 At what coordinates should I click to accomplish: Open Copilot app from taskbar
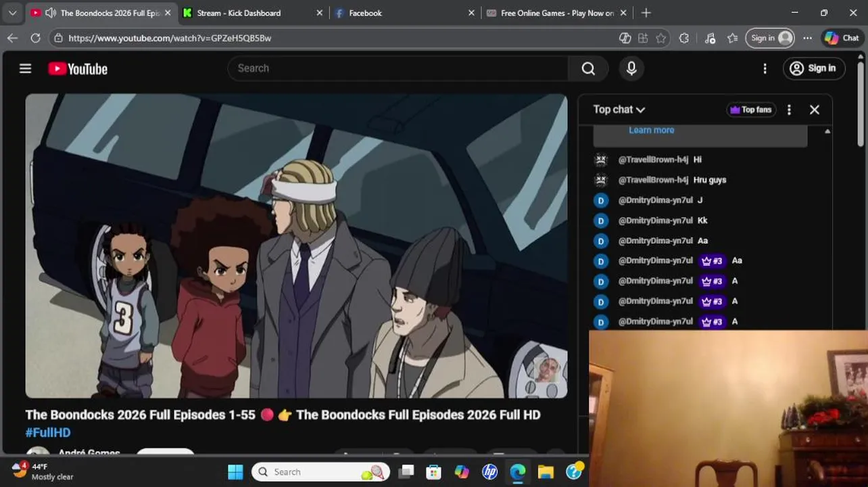(462, 472)
